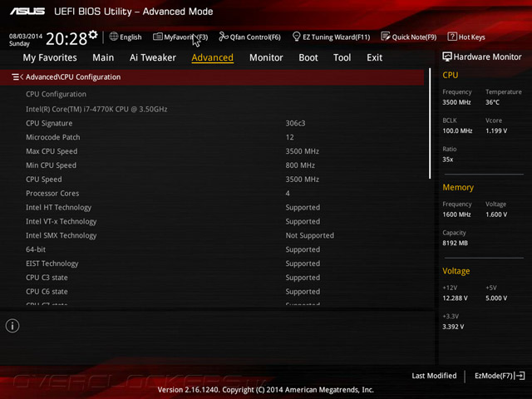Click the Voltage section heading

[x=456, y=271]
